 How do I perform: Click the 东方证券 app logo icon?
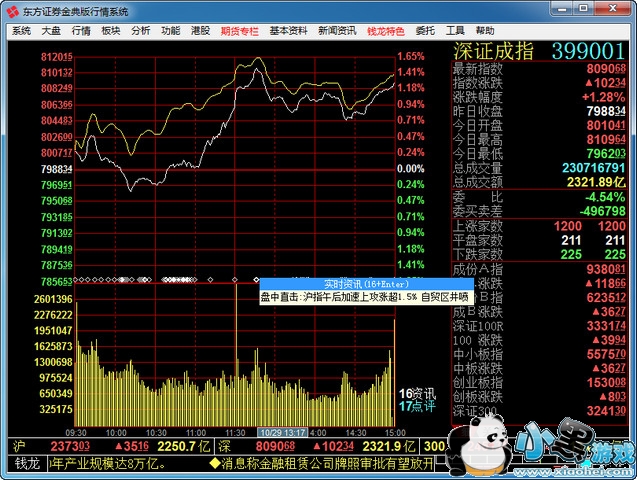click(13, 11)
